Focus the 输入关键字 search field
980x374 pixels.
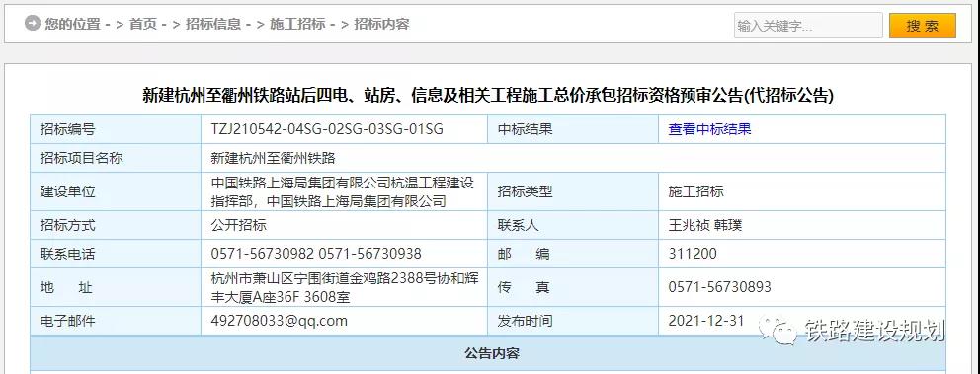click(808, 26)
